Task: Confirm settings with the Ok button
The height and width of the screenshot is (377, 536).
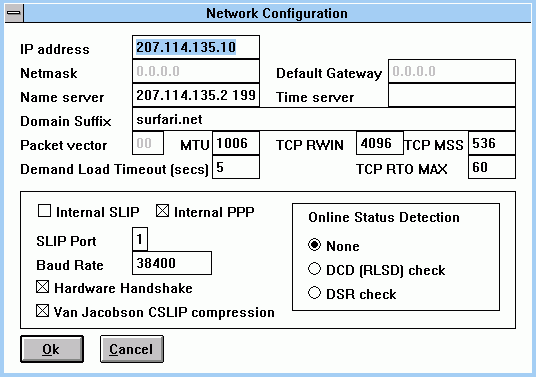Action: [52, 349]
